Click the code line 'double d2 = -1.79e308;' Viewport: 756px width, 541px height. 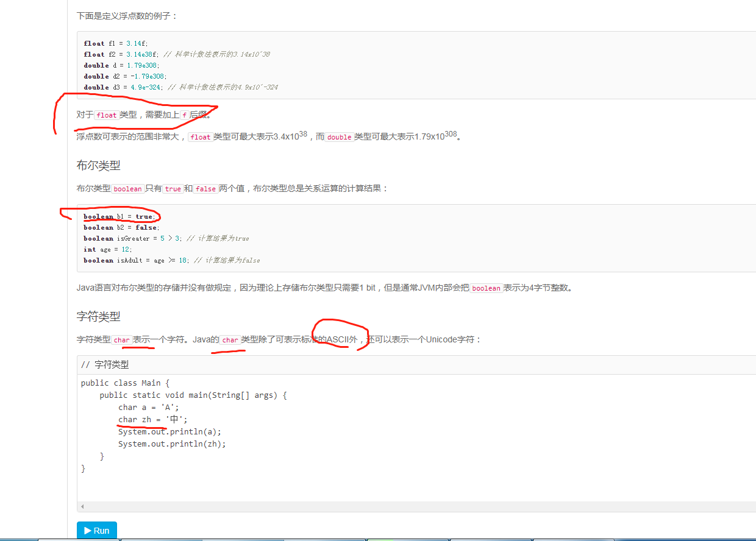(x=125, y=76)
